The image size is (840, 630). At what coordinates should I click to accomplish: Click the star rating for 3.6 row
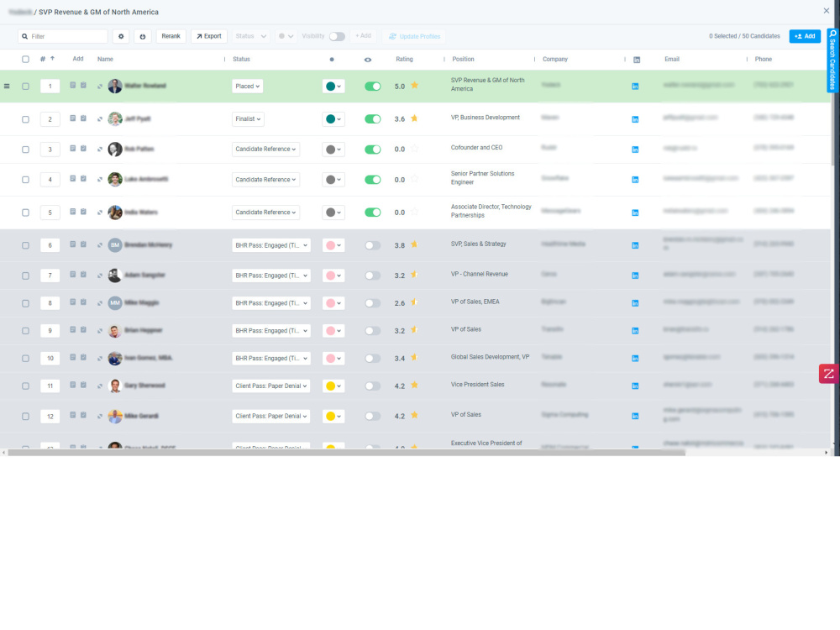pyautogui.click(x=414, y=118)
